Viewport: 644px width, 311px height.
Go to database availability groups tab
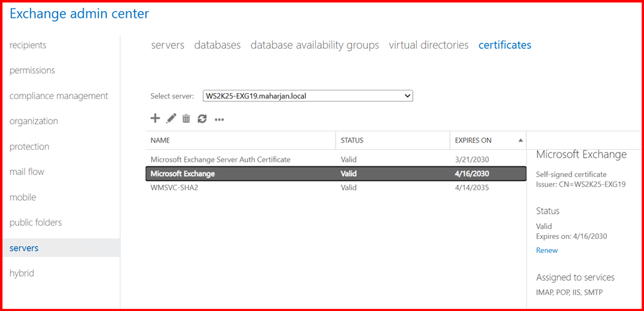pos(314,45)
